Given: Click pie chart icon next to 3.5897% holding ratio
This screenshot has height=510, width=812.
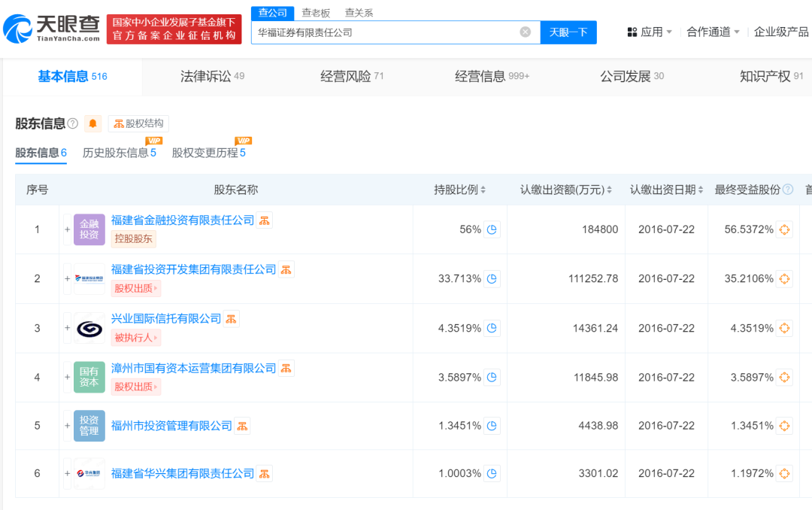Looking at the screenshot, I should click(492, 378).
